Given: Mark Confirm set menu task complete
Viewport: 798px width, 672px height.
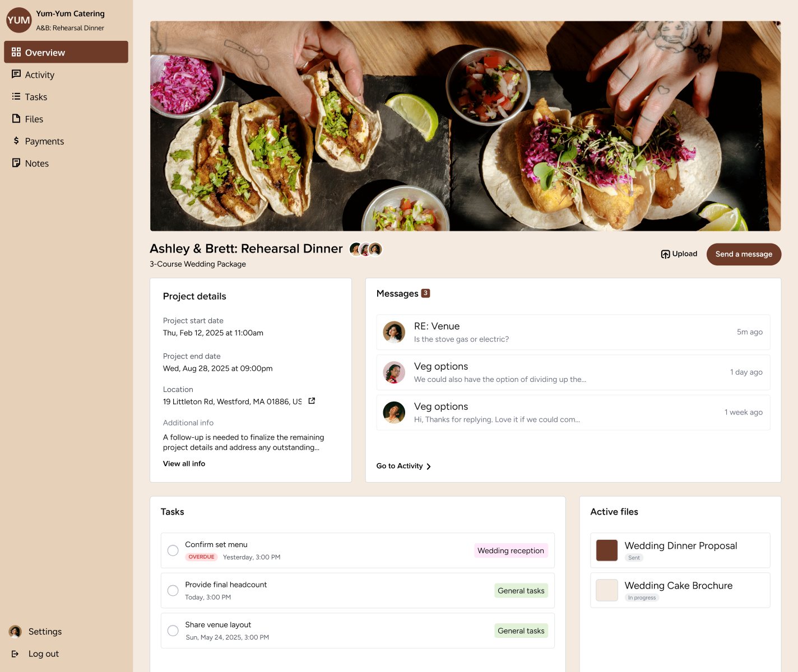Looking at the screenshot, I should click(x=173, y=550).
